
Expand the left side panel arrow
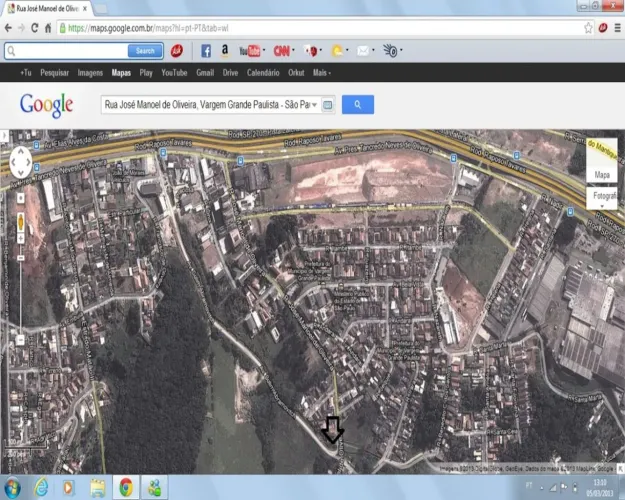pos(4,136)
